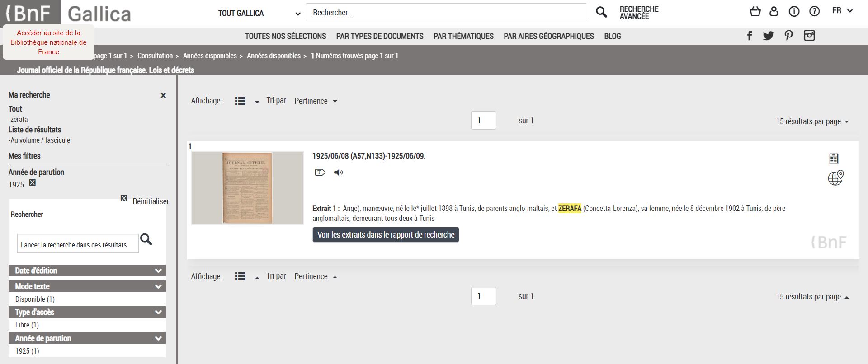Select 1925 (1) year filter
Viewport: 868px width, 364px height.
pyautogui.click(x=27, y=351)
